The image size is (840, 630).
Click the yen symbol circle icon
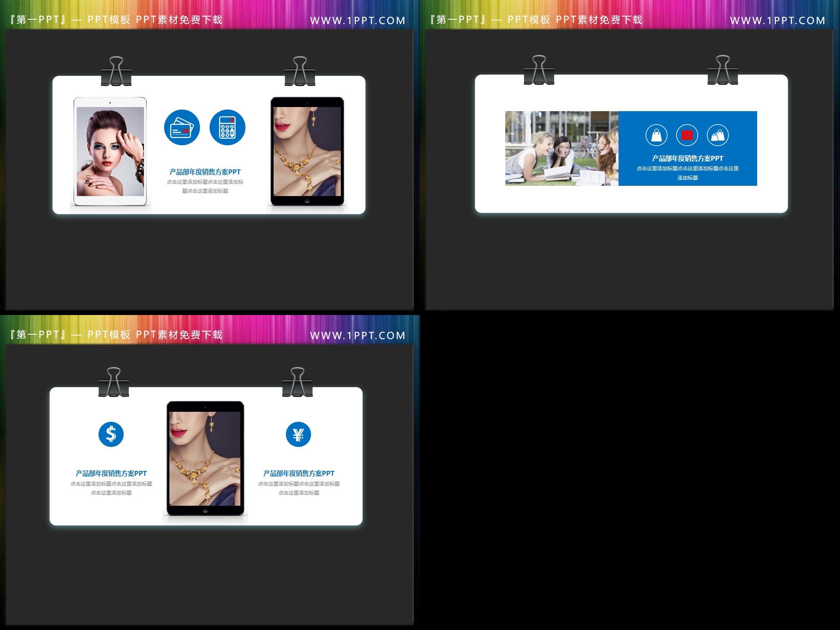tap(298, 434)
